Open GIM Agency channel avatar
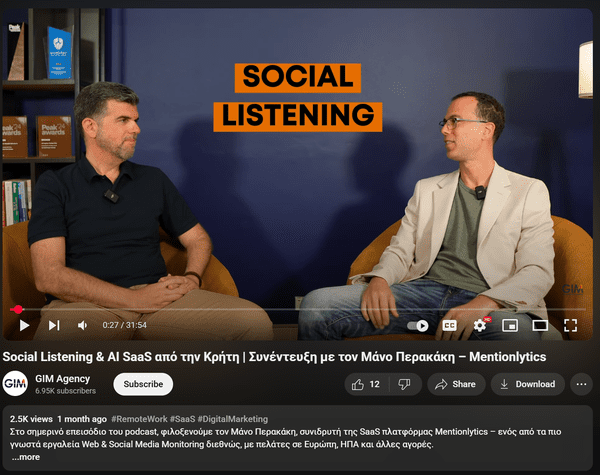600x475 pixels. [x=15, y=384]
